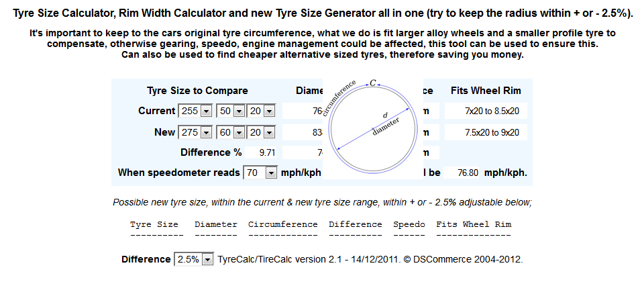Open the Current tyre profile 50 dropdown
Image resolution: width=644 pixels, height=282 pixels.
coord(231,111)
